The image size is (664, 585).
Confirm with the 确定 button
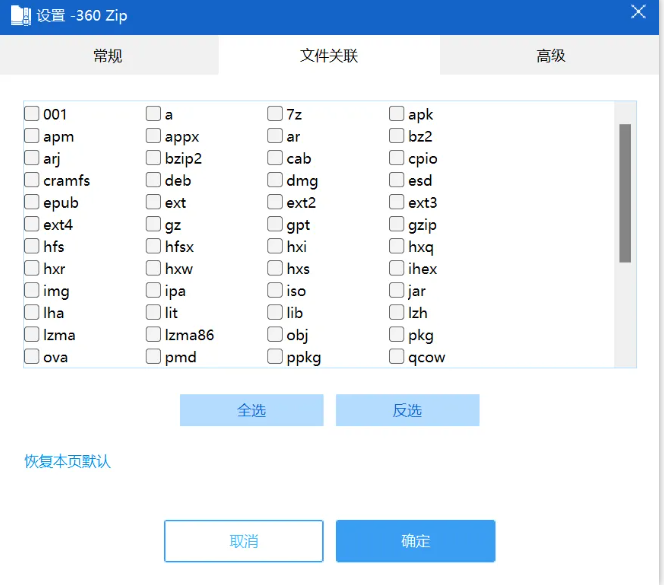tap(415, 541)
